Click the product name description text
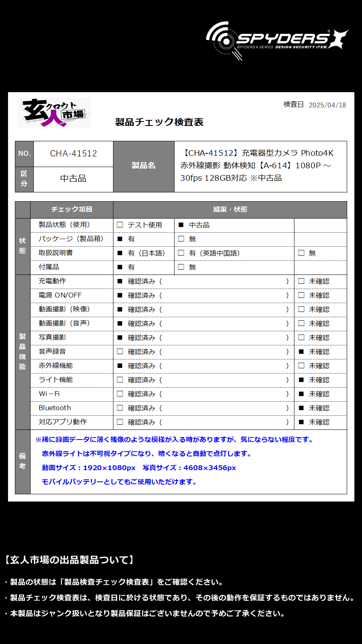The width and height of the screenshot is (362, 644). click(257, 165)
